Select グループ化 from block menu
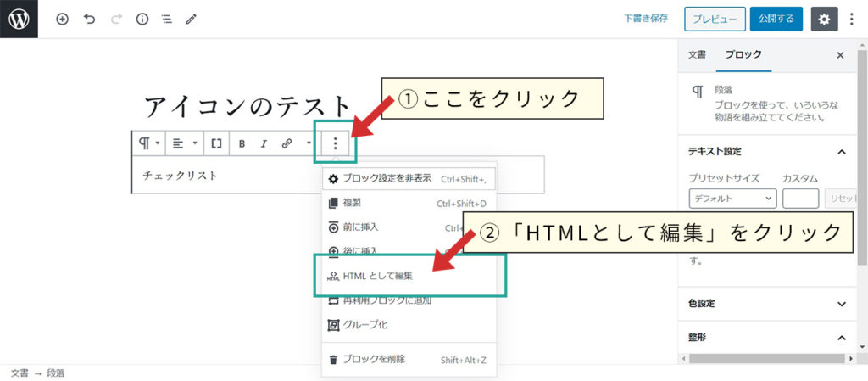 click(409, 324)
